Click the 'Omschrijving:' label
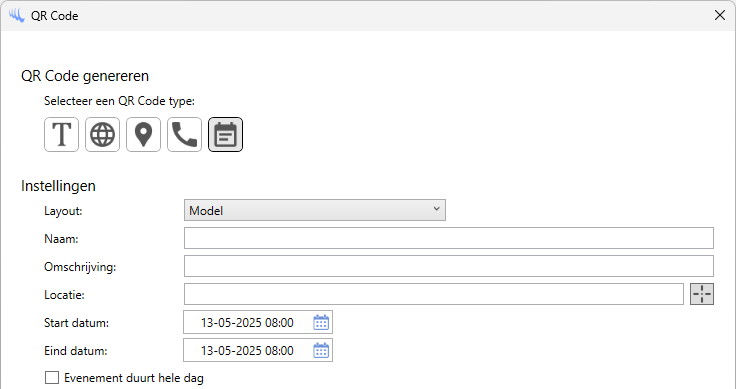This screenshot has width=736, height=389. pos(80,267)
